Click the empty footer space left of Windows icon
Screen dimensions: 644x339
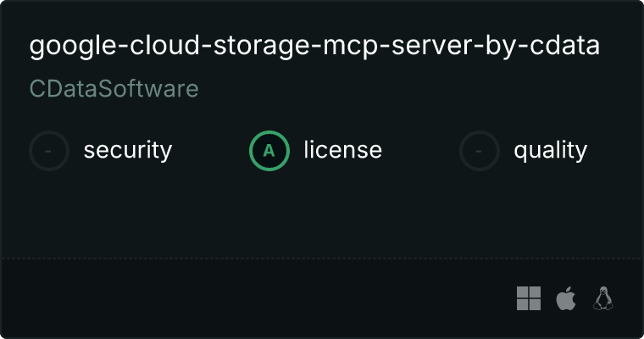[254, 298]
